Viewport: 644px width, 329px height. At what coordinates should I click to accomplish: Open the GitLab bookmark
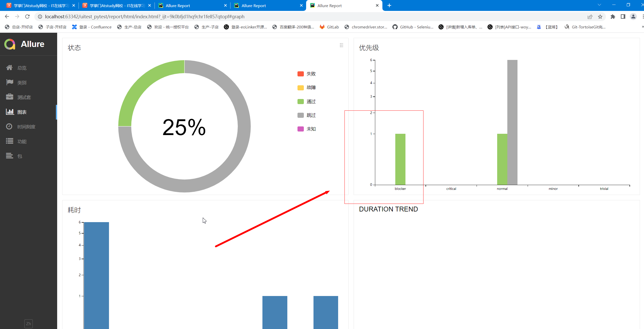[329, 27]
